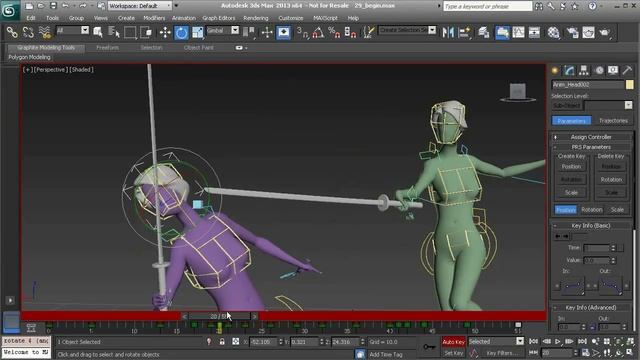Image resolution: width=640 pixels, height=360 pixels.
Task: Click Edit Named Selection Sets icon
Action: pos(369,32)
